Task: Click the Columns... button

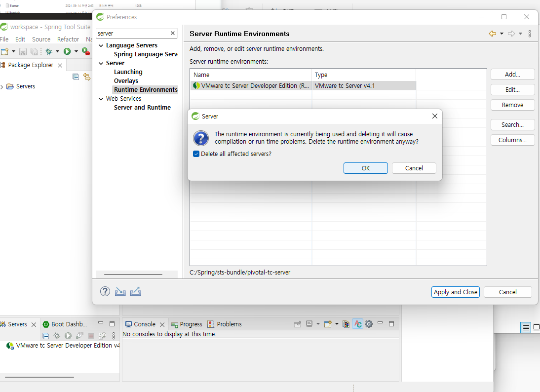Action: 512,140
